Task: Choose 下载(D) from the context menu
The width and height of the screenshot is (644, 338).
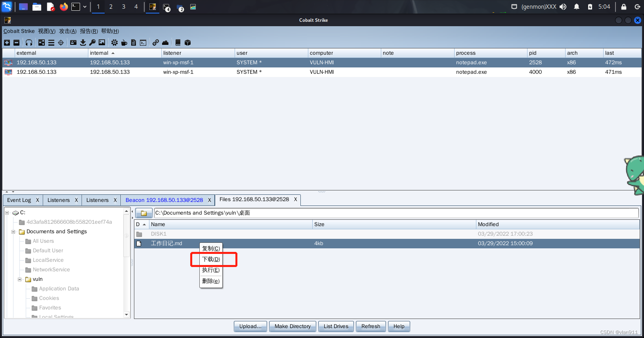Action: [211, 259]
